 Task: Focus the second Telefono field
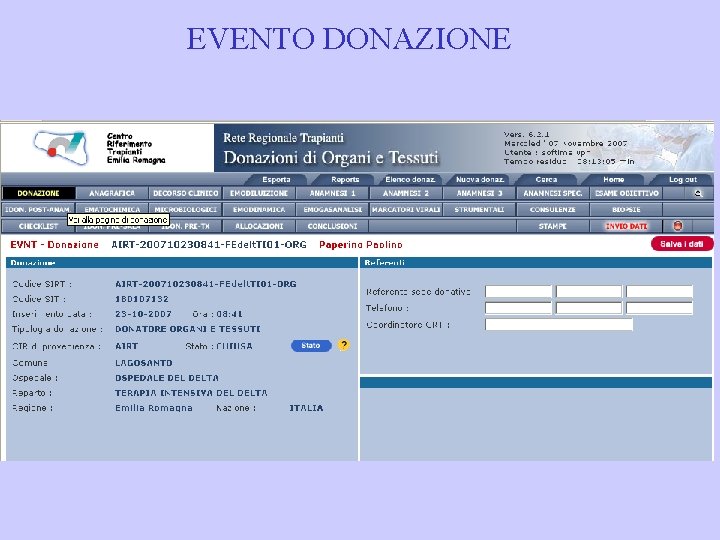589,308
